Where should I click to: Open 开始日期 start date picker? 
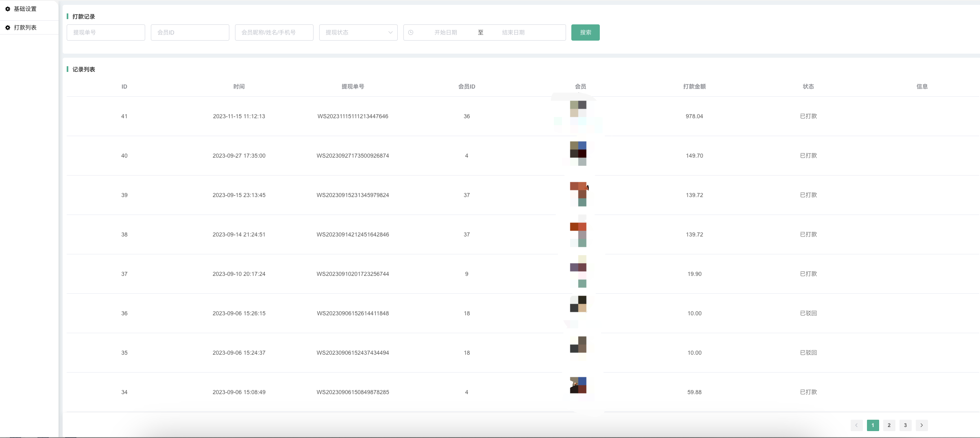445,33
